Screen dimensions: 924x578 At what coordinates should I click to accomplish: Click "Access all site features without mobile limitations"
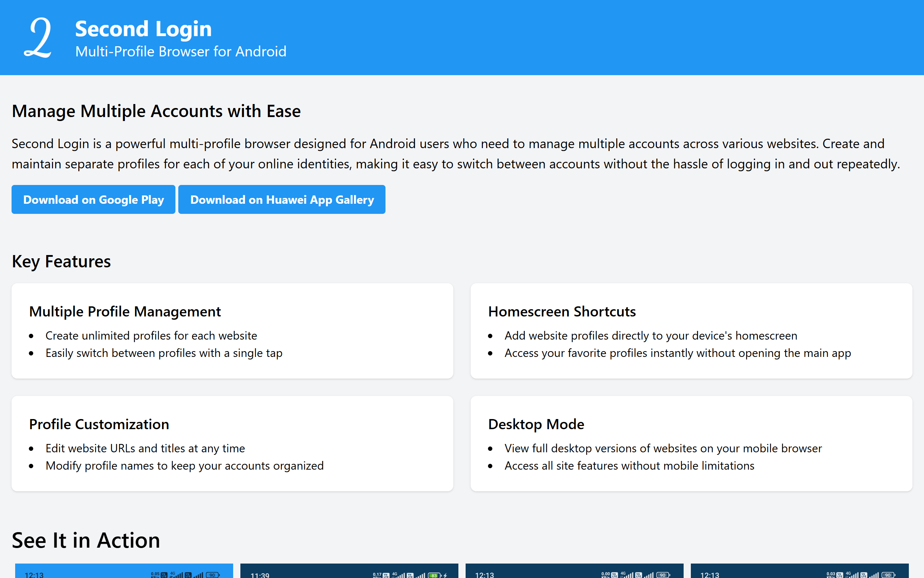pos(629,466)
